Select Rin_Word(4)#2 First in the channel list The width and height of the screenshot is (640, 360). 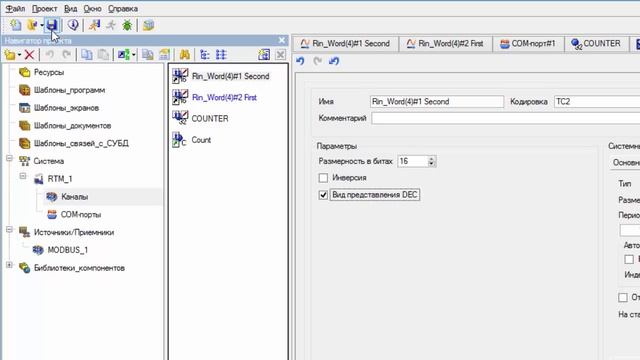(224, 98)
